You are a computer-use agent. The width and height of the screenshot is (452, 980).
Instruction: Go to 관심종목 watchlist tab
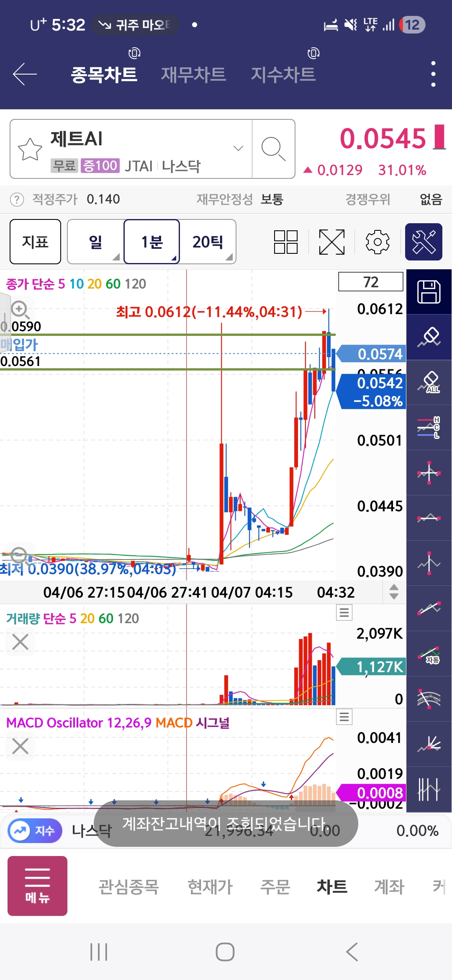(x=129, y=887)
